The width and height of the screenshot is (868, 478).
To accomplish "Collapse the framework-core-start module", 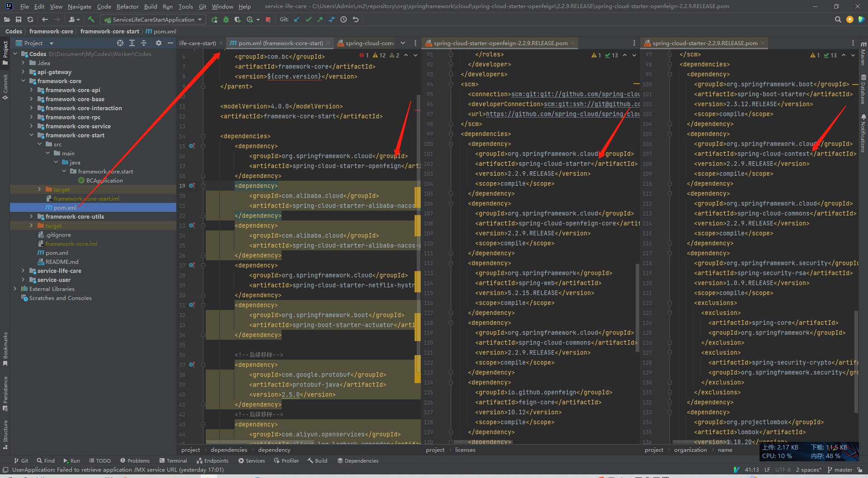I will (x=31, y=135).
